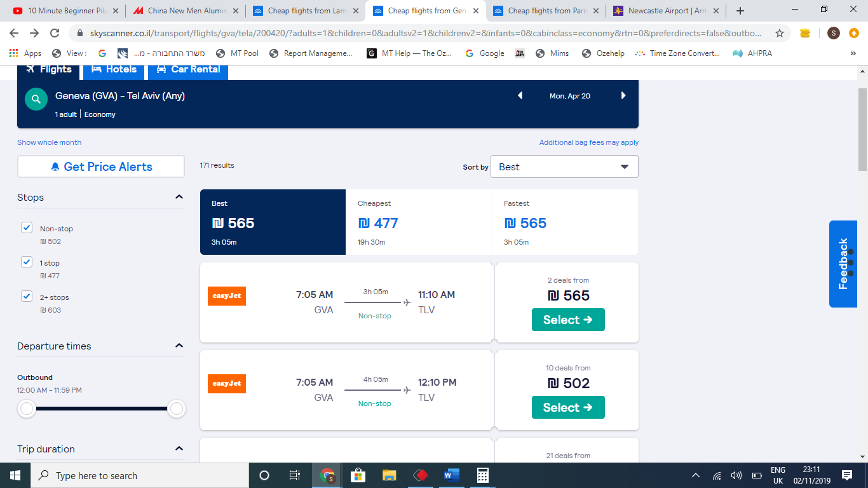The width and height of the screenshot is (868, 488).
Task: Collapse the Departure times section
Action: point(179,346)
